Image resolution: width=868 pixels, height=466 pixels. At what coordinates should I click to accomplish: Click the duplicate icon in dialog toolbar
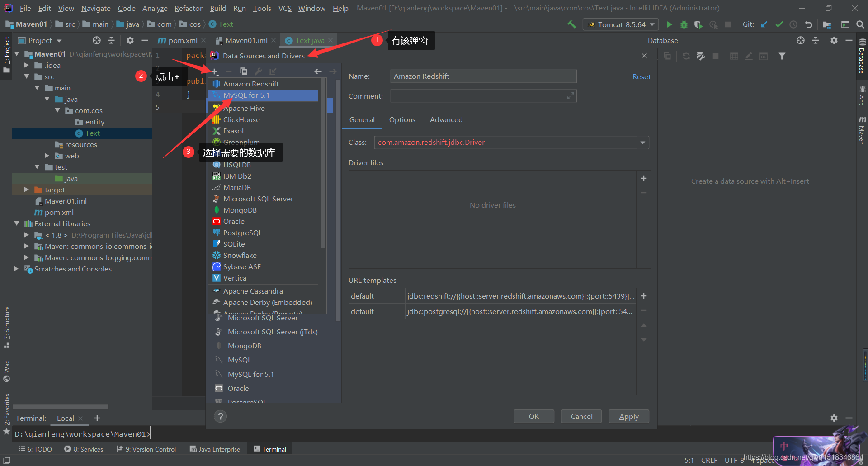coord(243,71)
